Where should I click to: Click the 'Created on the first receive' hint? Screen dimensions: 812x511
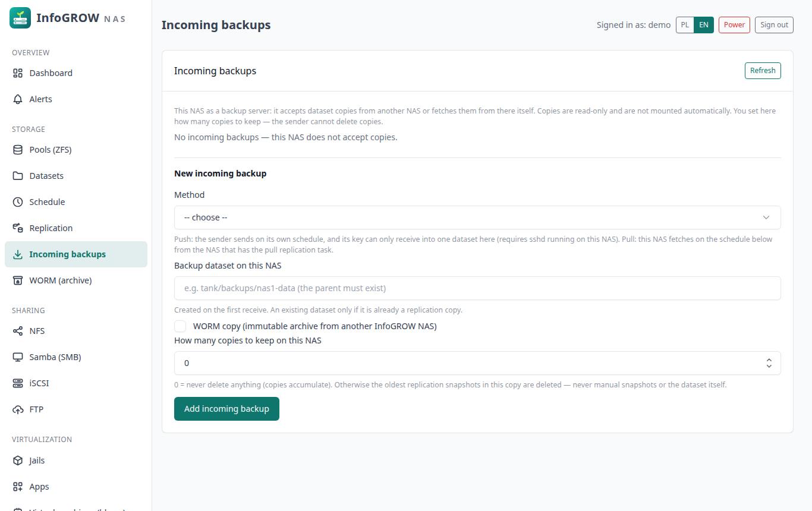(318, 310)
